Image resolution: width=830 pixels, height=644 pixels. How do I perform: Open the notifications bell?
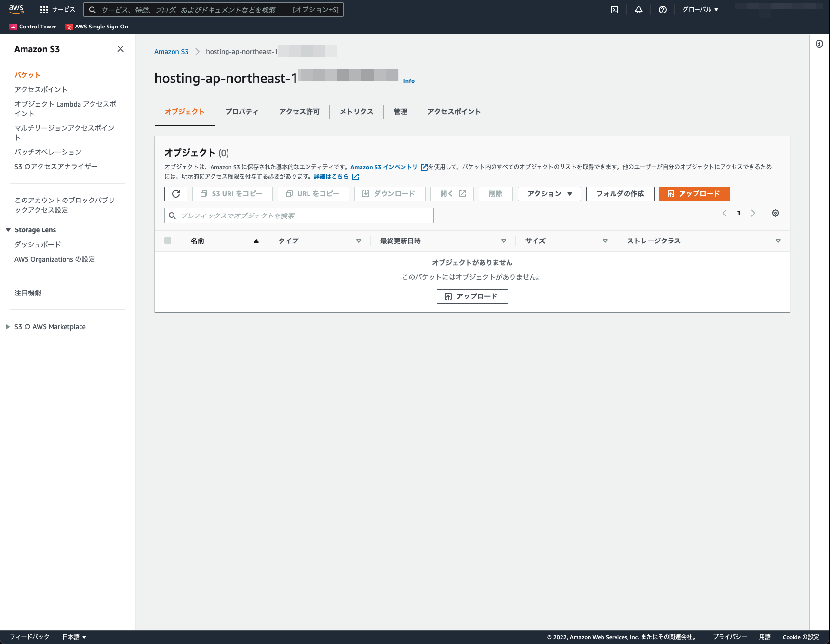[x=639, y=10]
